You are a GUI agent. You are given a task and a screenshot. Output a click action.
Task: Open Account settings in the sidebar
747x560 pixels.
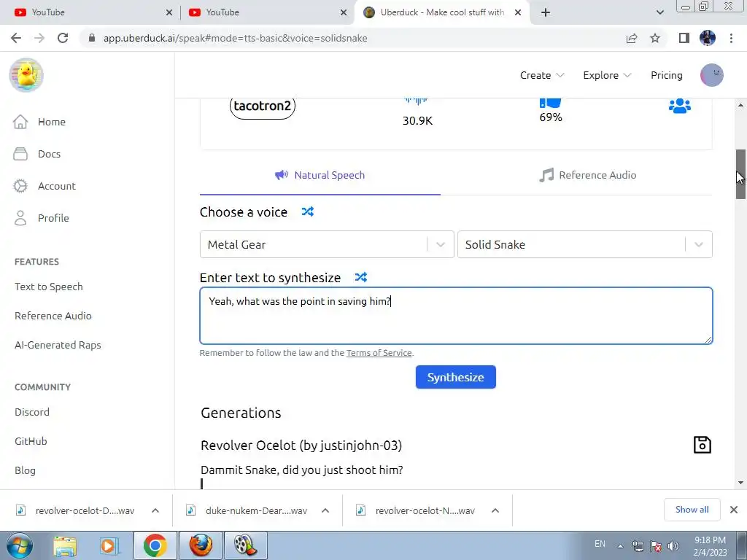click(44, 186)
